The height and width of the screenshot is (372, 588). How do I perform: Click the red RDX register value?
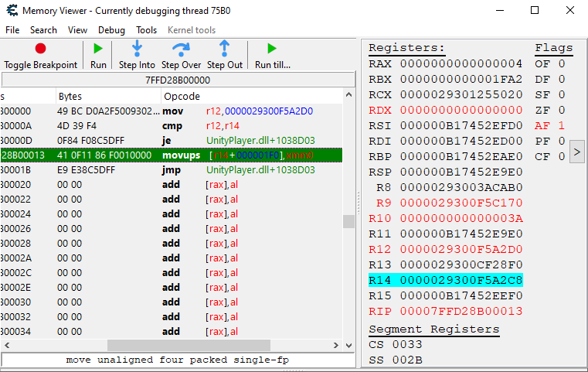tap(461, 110)
